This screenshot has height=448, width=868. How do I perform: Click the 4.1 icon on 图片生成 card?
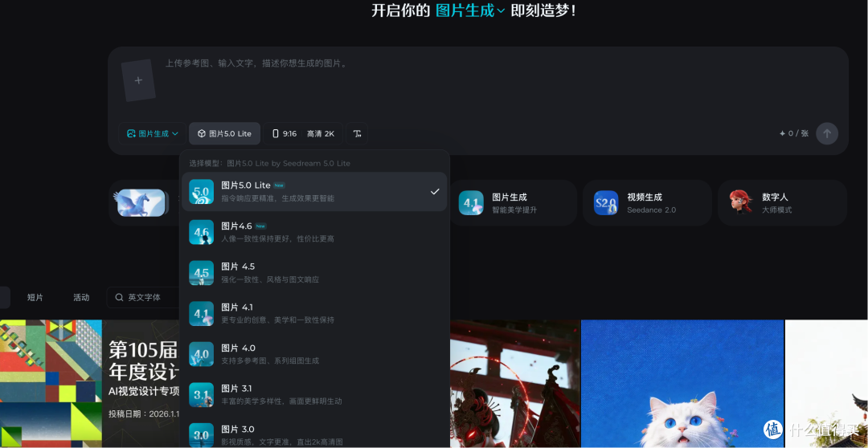[x=471, y=203]
